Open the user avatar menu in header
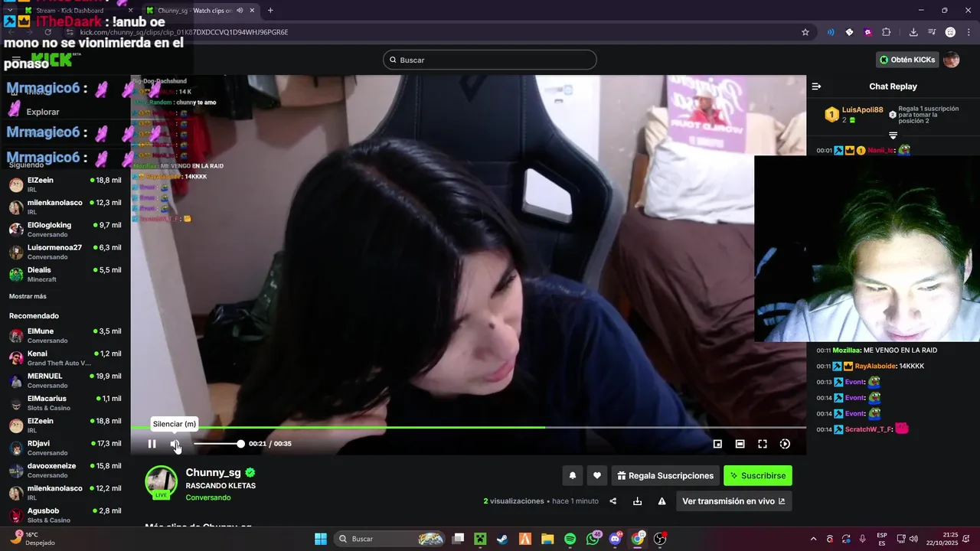980x551 pixels. (951, 60)
